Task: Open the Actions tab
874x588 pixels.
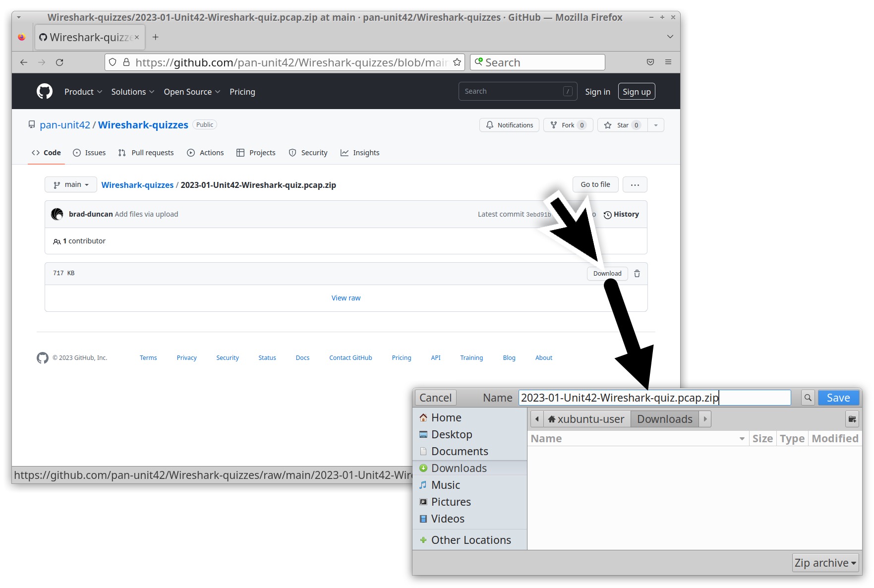Action: pyautogui.click(x=205, y=153)
